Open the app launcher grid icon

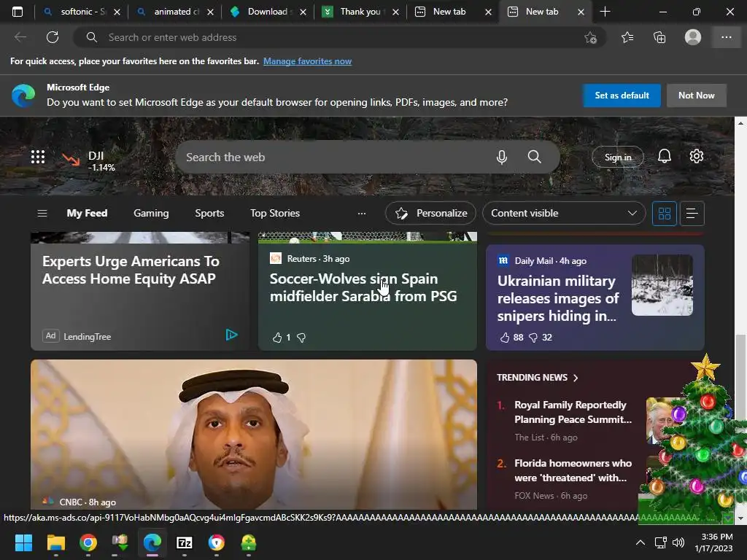[x=38, y=157]
